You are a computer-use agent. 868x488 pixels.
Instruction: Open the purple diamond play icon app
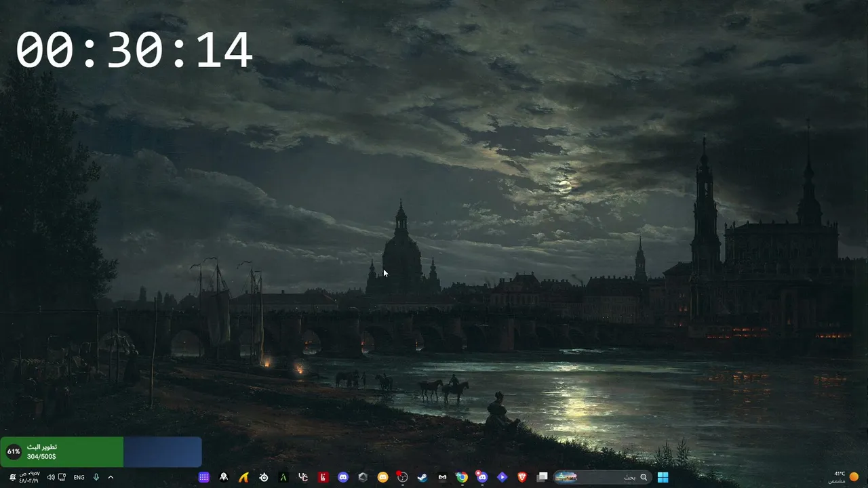coord(502,477)
